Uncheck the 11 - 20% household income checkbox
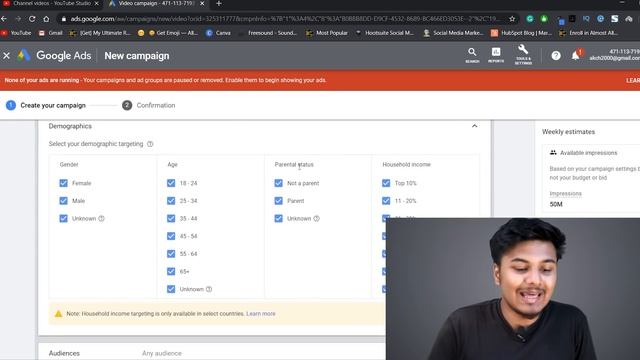The image size is (640, 360). pos(386,201)
